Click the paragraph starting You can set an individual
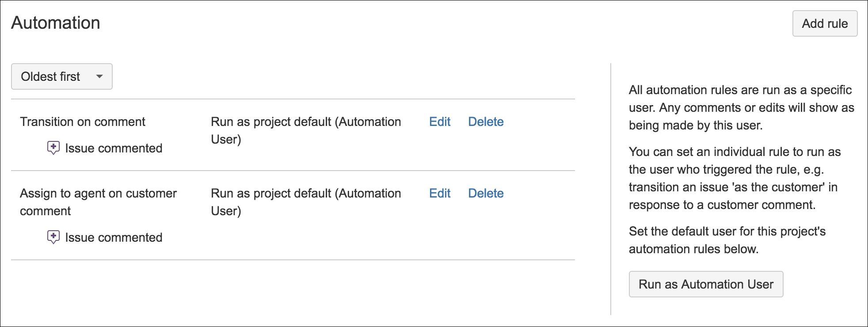 click(x=735, y=178)
